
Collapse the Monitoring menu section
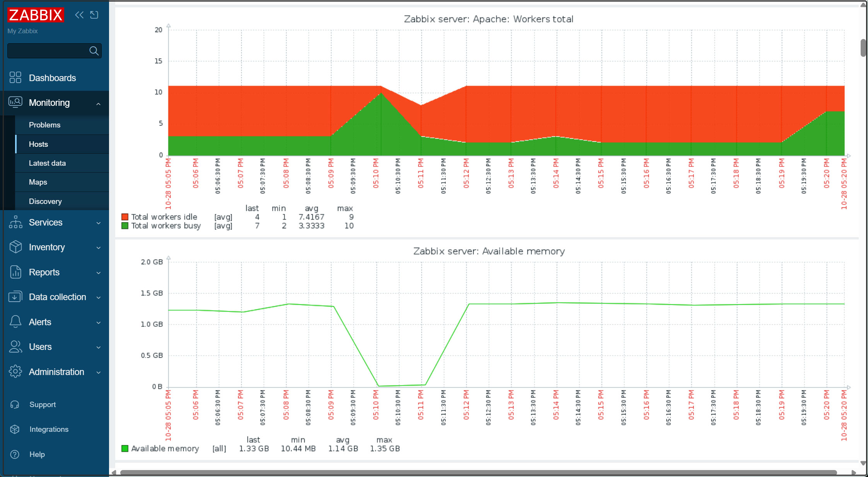click(98, 103)
